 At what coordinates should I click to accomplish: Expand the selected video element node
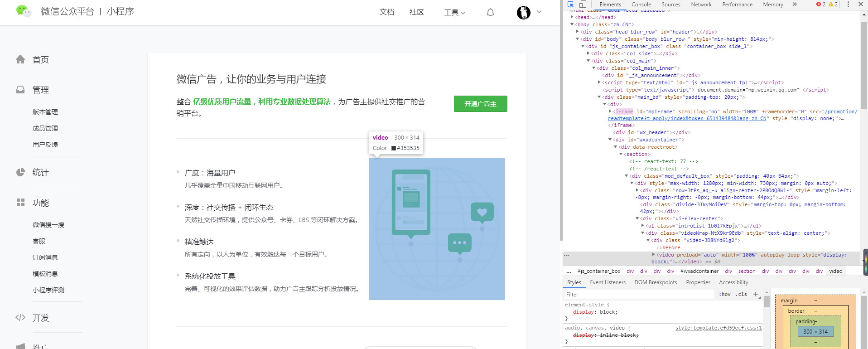pyautogui.click(x=654, y=255)
